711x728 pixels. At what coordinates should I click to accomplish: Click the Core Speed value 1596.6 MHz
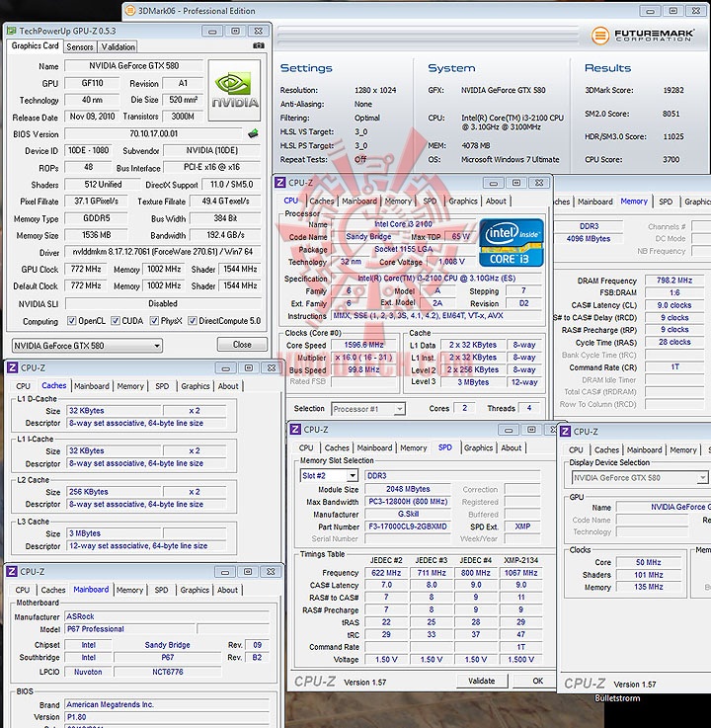(363, 345)
